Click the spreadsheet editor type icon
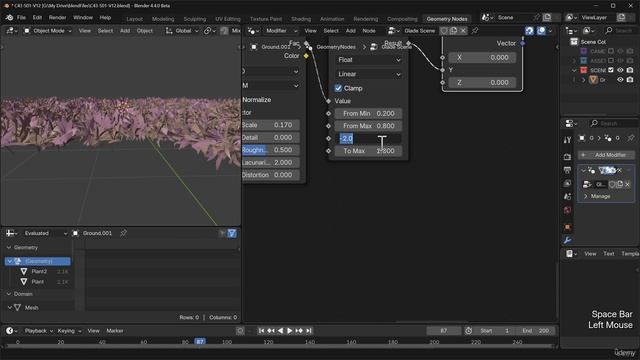The height and width of the screenshot is (360, 640). (11, 233)
